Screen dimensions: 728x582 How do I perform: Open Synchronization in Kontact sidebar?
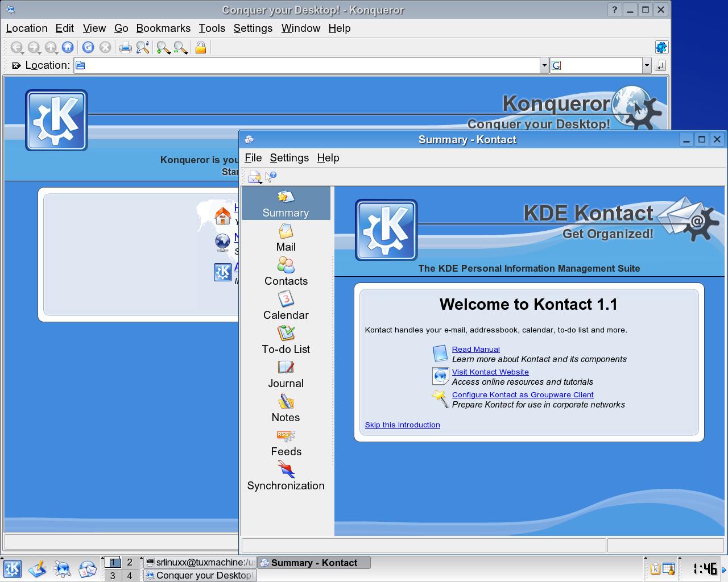[x=286, y=476]
